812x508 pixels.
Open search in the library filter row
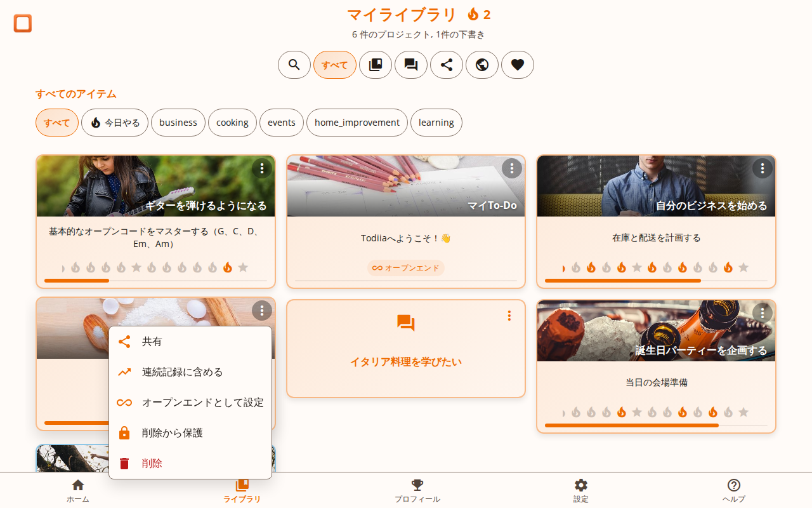(294, 65)
